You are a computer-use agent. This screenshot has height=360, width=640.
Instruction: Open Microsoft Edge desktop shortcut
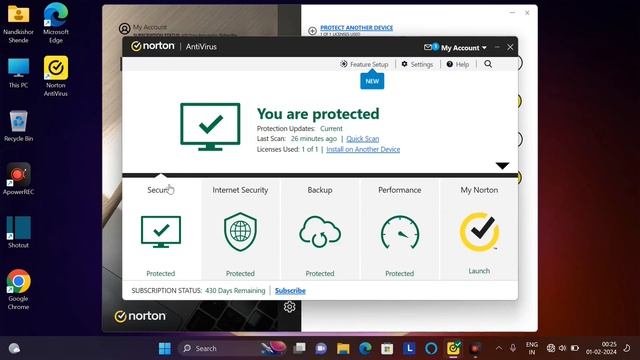coord(56,23)
